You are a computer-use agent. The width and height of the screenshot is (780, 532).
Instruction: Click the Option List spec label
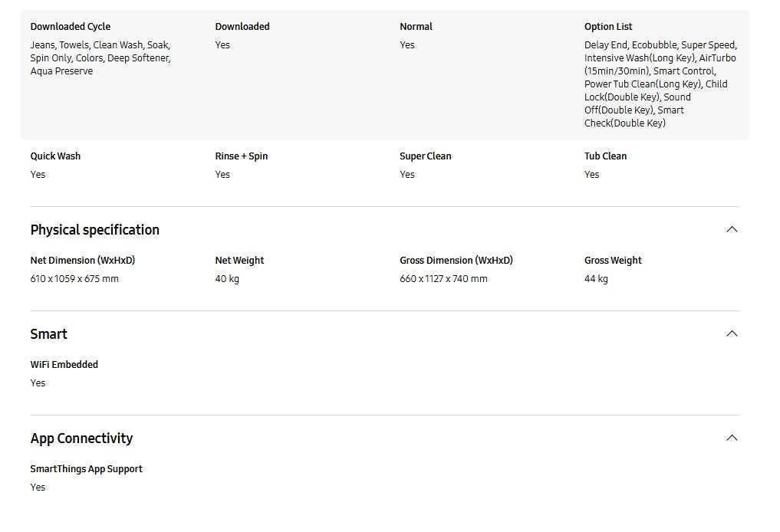608,27
